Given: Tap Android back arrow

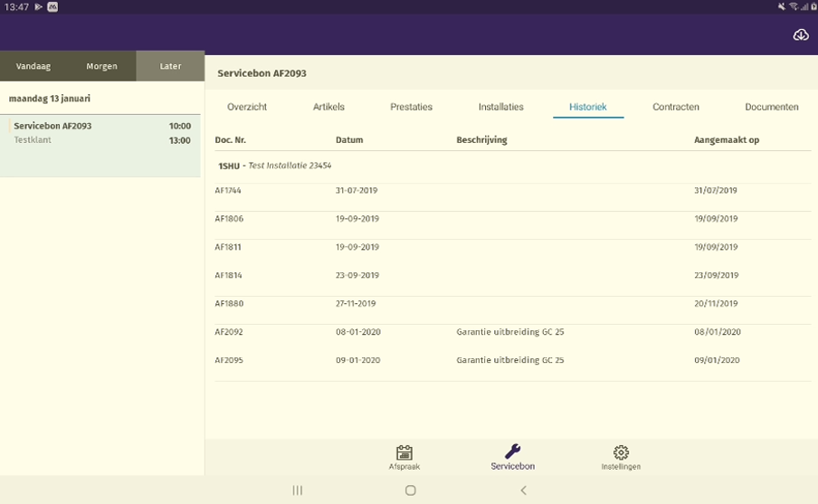Looking at the screenshot, I should [x=523, y=490].
